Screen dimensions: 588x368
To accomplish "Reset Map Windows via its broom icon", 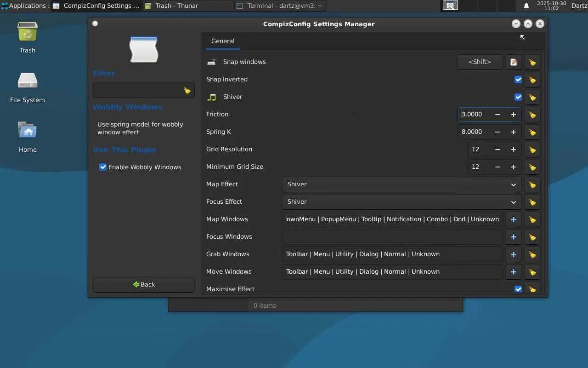I will (x=532, y=219).
